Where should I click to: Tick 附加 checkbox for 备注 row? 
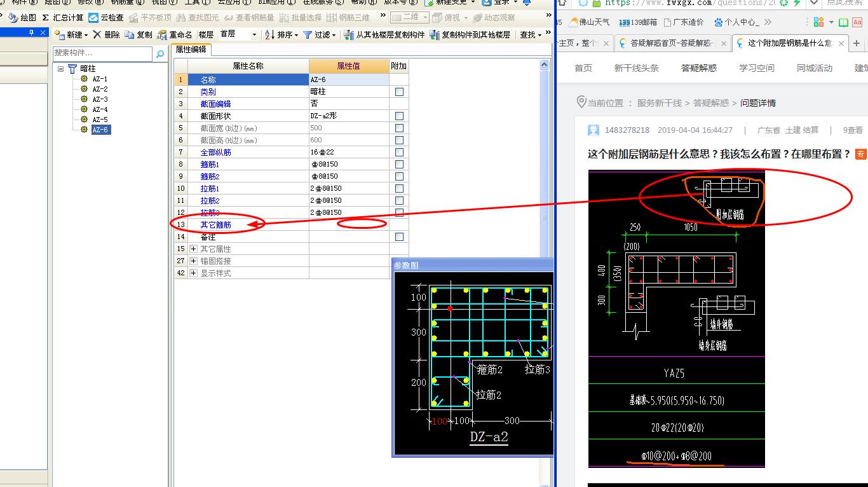399,237
